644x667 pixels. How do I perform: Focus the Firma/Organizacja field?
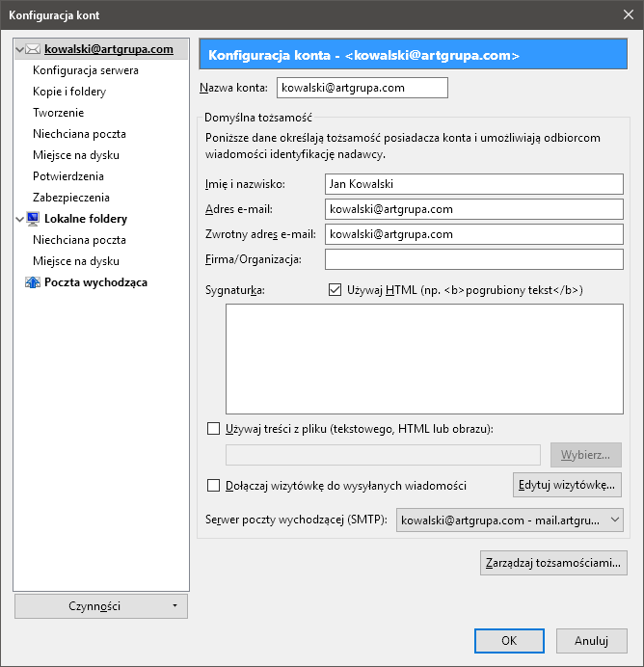tap(474, 259)
